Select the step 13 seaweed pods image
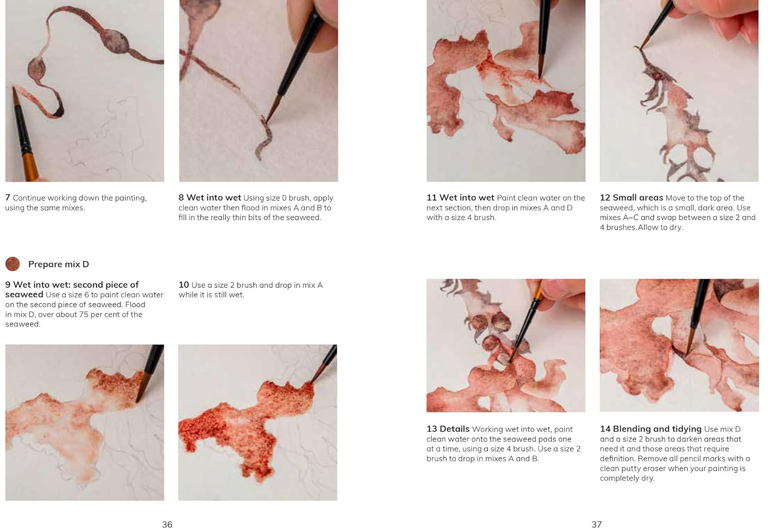This screenshot has height=532, width=768. click(x=506, y=345)
